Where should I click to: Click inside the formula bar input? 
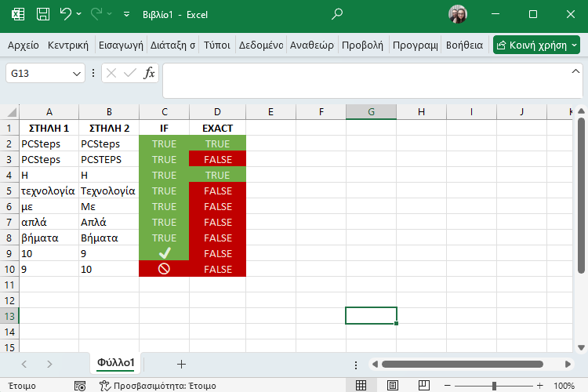pos(365,81)
